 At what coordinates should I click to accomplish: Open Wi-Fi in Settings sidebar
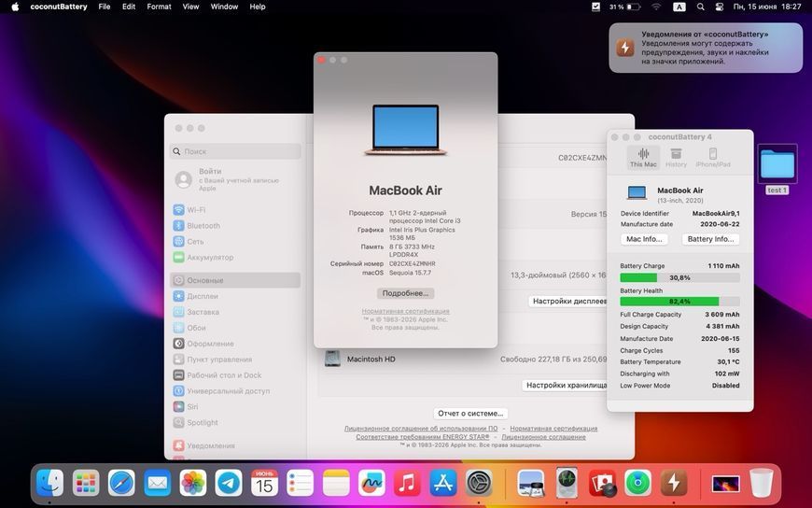(x=235, y=210)
